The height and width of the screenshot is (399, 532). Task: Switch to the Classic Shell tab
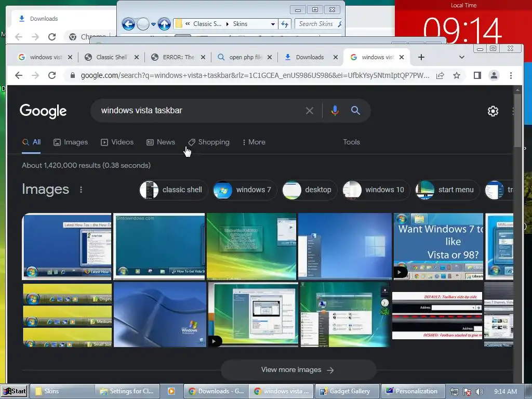click(x=112, y=57)
